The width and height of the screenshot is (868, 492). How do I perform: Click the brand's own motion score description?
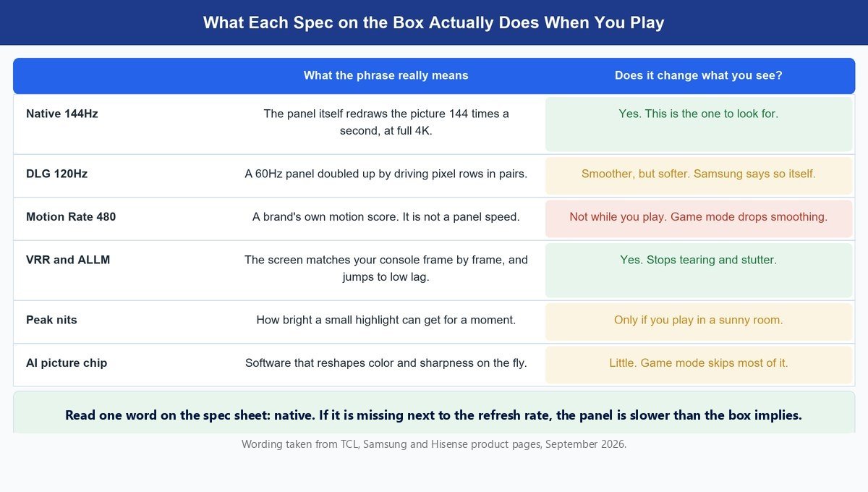(386, 217)
